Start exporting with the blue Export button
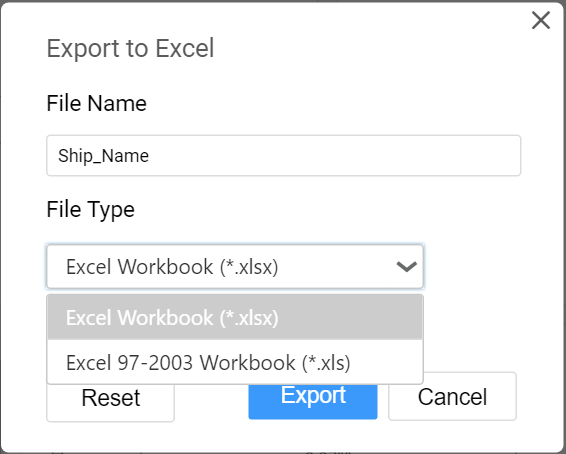Viewport: 566px width, 454px height. (x=313, y=401)
